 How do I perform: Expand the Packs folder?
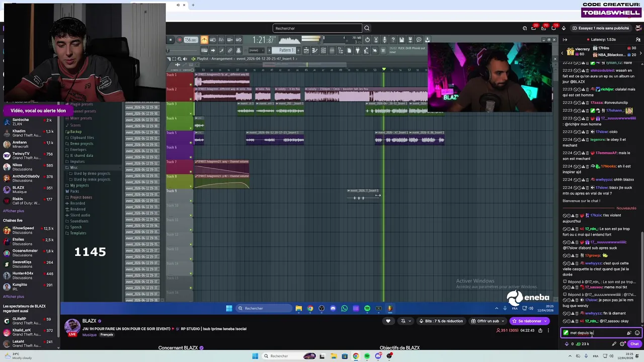tap(74, 191)
